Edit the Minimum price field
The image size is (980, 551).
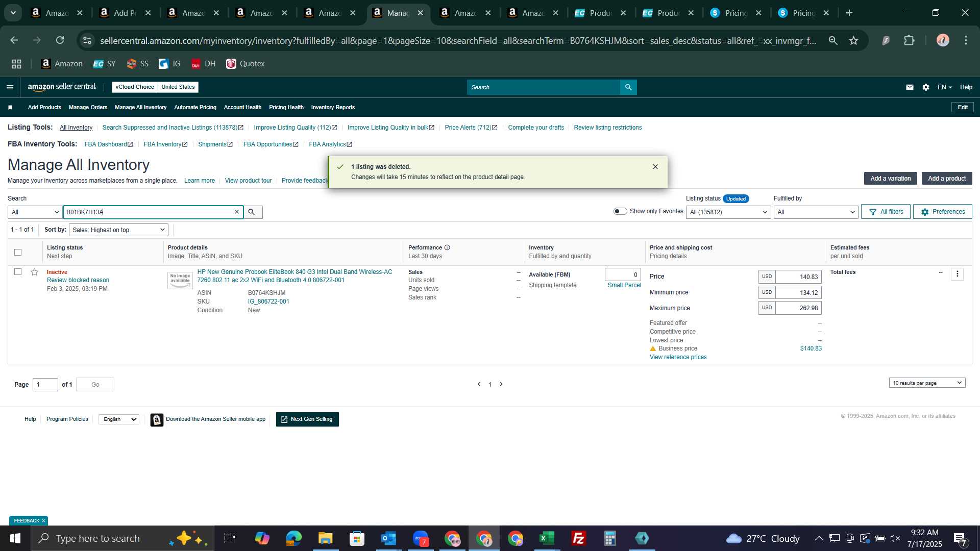point(798,293)
